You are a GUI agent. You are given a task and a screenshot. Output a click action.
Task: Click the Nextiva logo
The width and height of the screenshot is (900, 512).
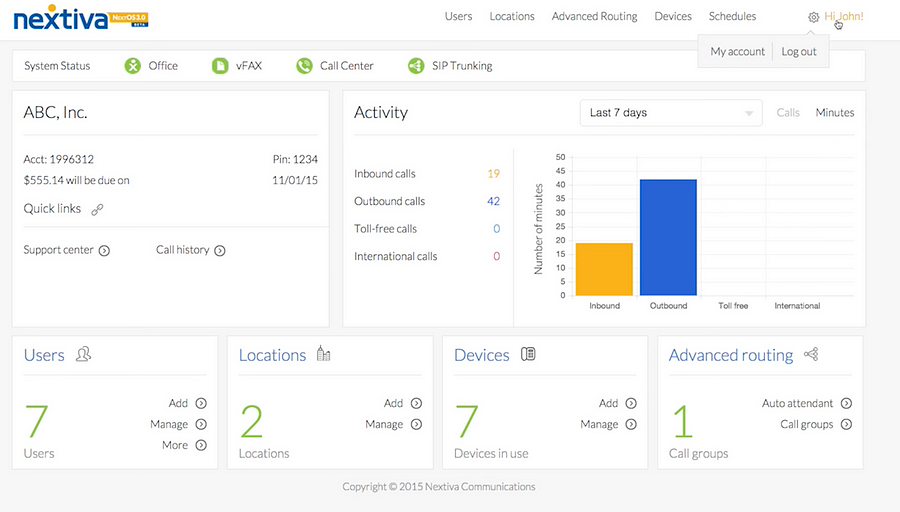[x=81, y=18]
